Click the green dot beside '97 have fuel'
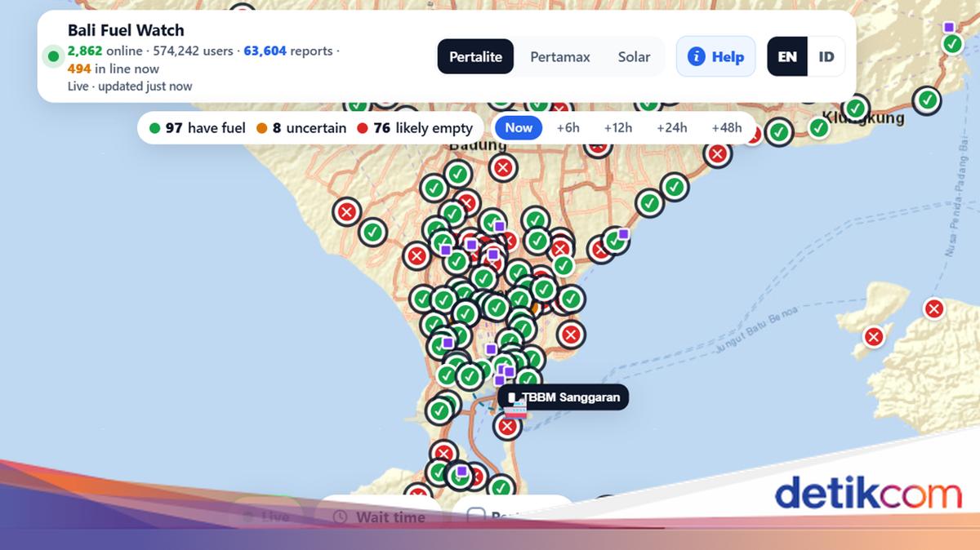 (x=154, y=128)
